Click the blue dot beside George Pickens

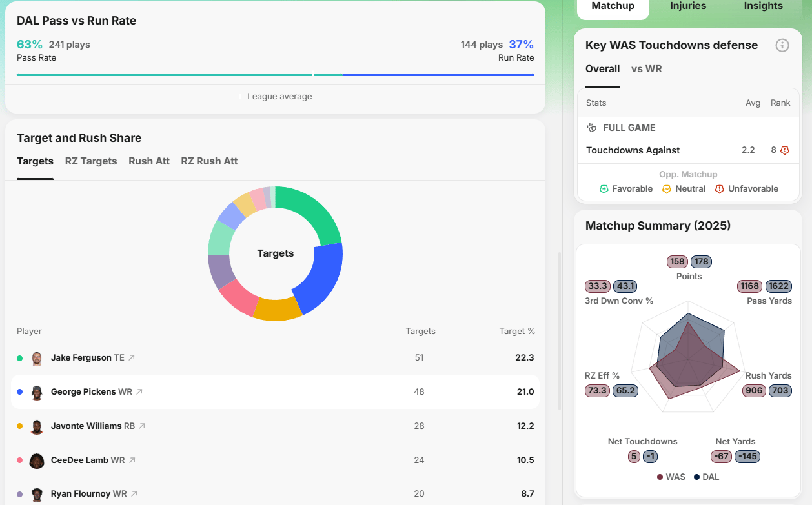[19, 392]
